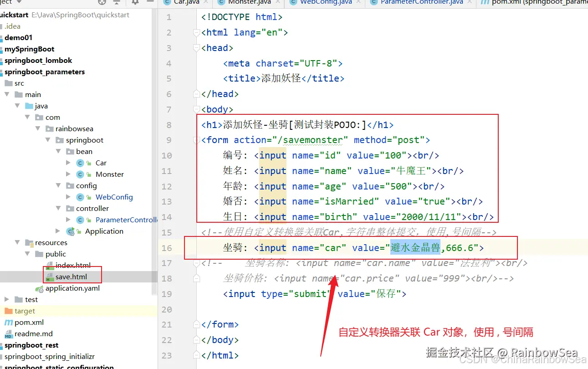588x369 pixels.
Task: Collapse the java folder arrow
Action: [x=17, y=106]
